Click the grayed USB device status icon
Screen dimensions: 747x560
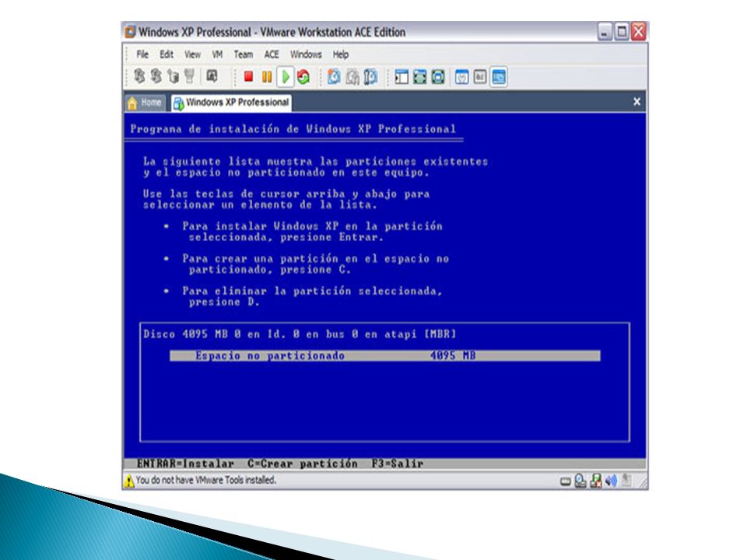[626, 481]
